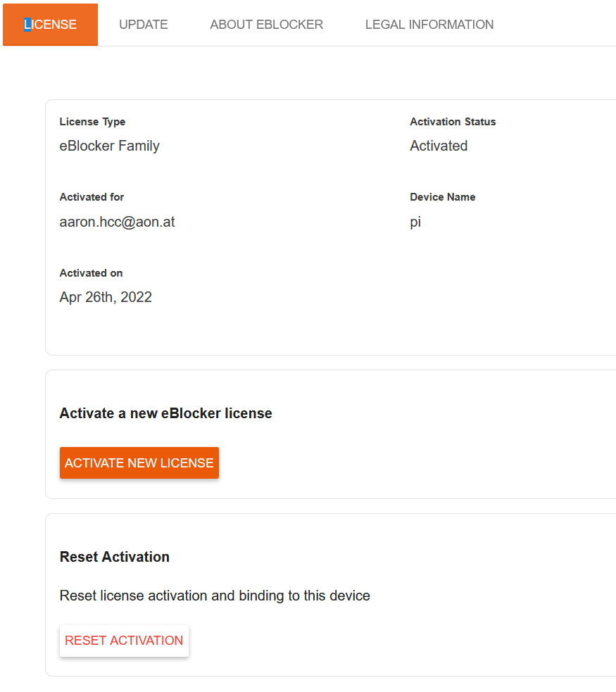The width and height of the screenshot is (616, 692).
Task: Open the Update tab
Action: pyautogui.click(x=144, y=25)
